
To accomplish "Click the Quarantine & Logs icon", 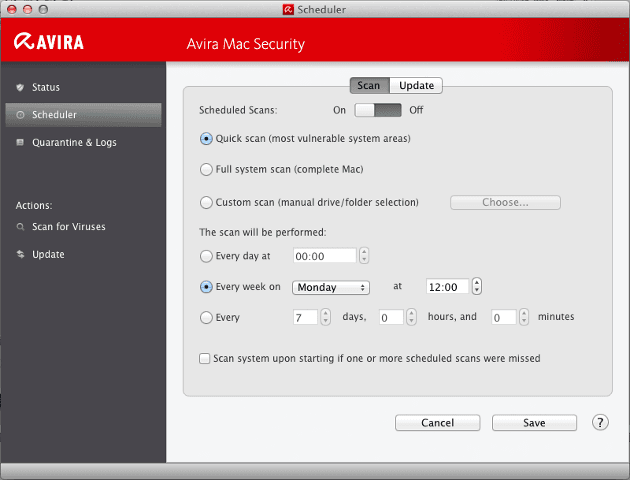I will tap(20, 142).
